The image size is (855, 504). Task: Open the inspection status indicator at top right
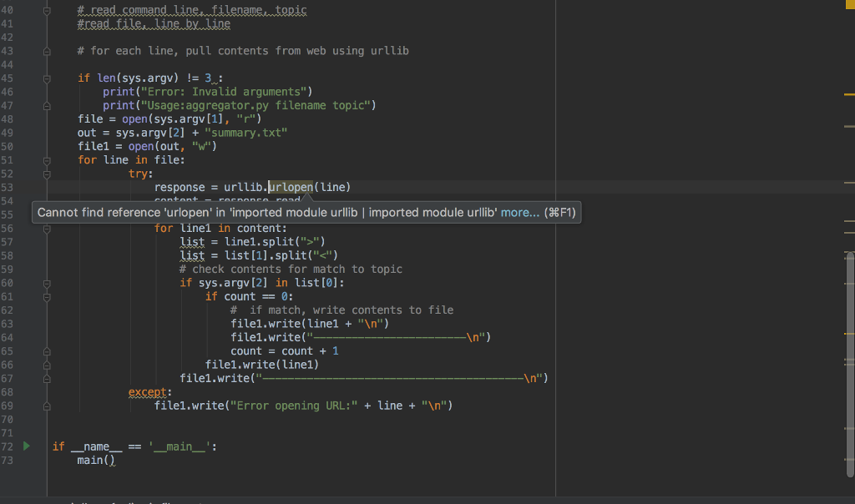point(849,4)
